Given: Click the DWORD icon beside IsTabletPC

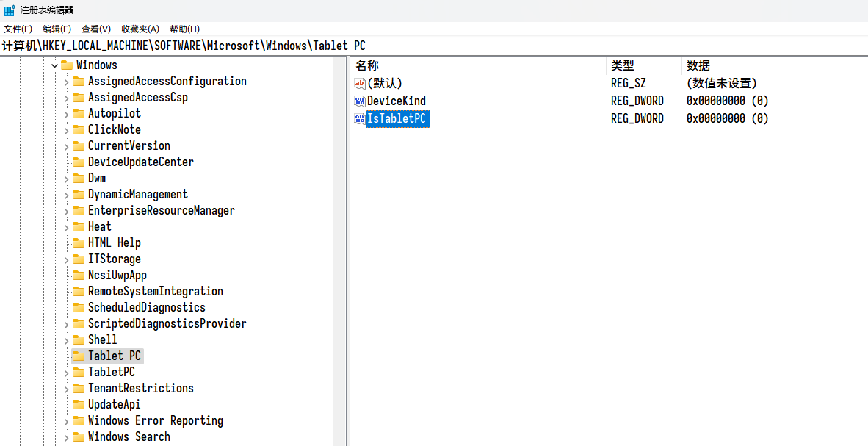Looking at the screenshot, I should point(360,119).
